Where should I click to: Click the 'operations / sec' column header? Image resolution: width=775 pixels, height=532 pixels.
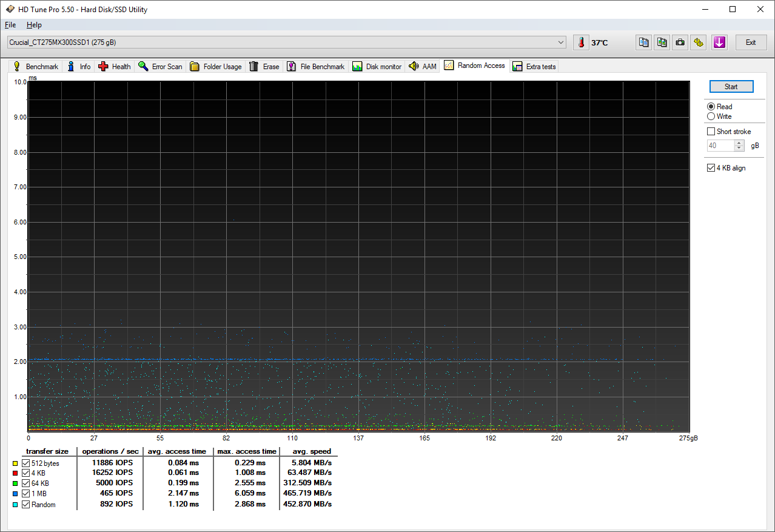(x=110, y=451)
